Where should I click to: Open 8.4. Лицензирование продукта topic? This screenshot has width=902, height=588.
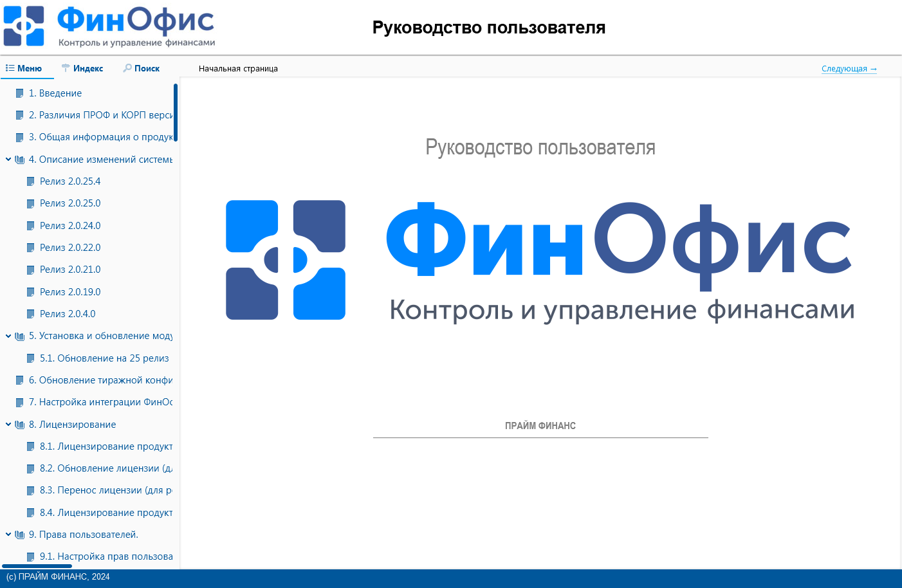tap(106, 513)
